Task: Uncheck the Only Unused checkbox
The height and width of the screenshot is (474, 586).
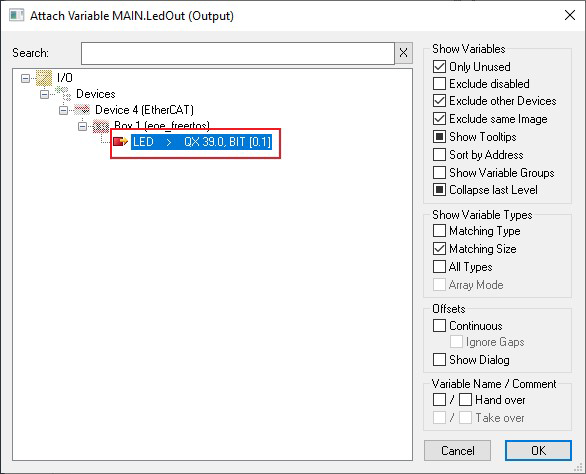Action: pyautogui.click(x=440, y=67)
